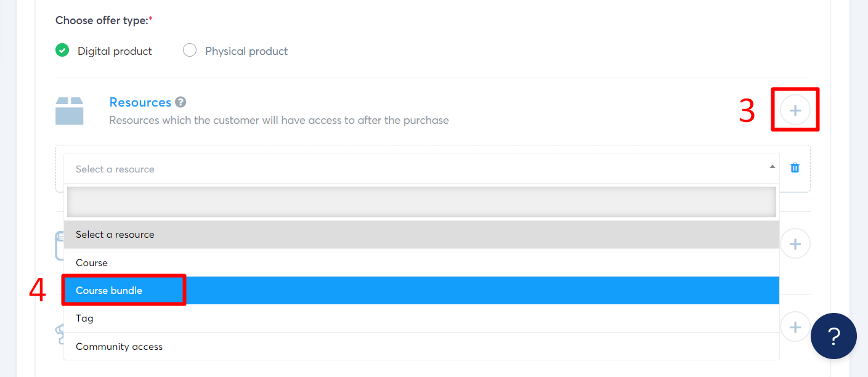Click the 'Select a resource' default option

coord(115,234)
